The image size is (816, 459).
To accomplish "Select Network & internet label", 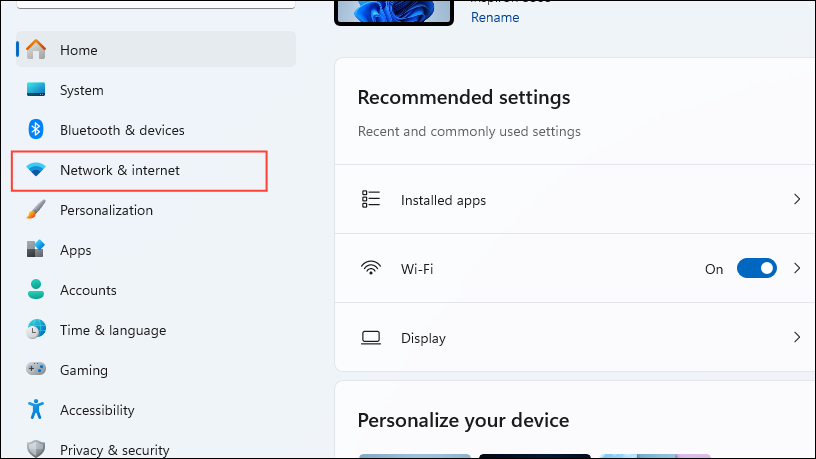I will tap(120, 170).
